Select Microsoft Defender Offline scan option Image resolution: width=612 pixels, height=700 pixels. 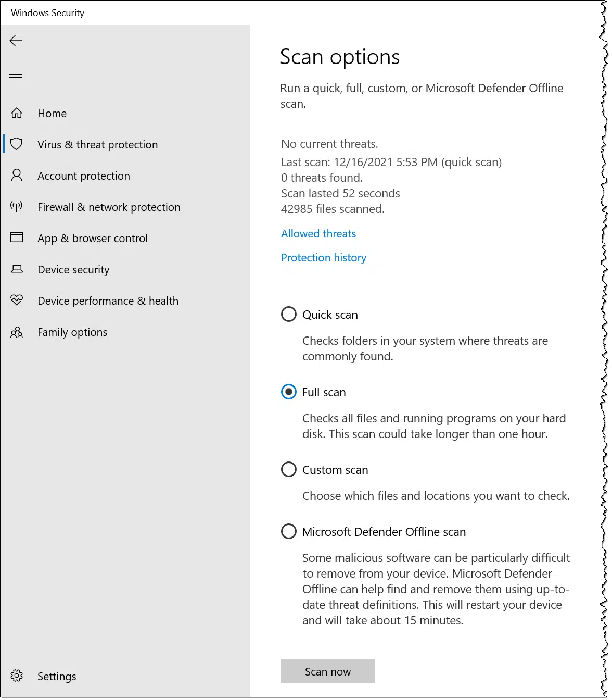(x=289, y=532)
